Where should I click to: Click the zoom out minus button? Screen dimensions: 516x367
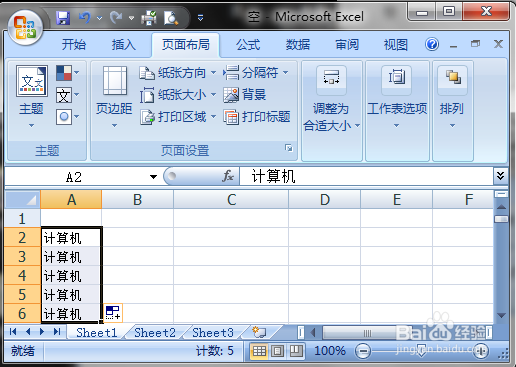tap(363, 351)
